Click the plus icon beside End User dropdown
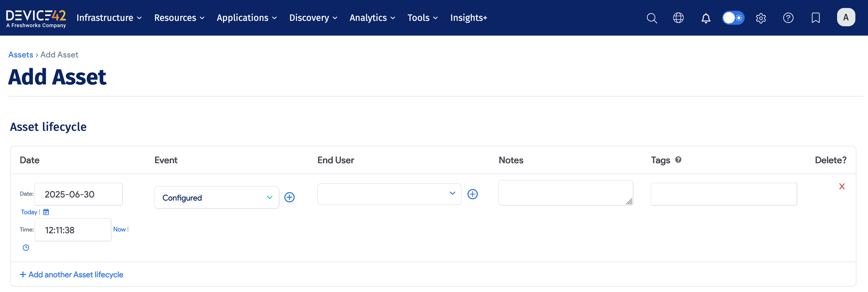 (x=473, y=194)
